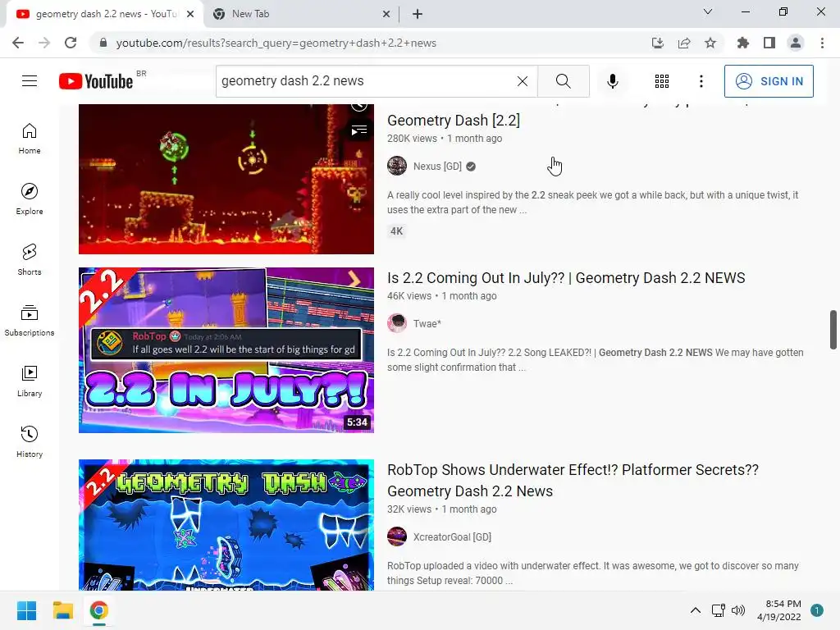Click the '280K views' text
Screen dimensions: 840x630
[x=412, y=138]
